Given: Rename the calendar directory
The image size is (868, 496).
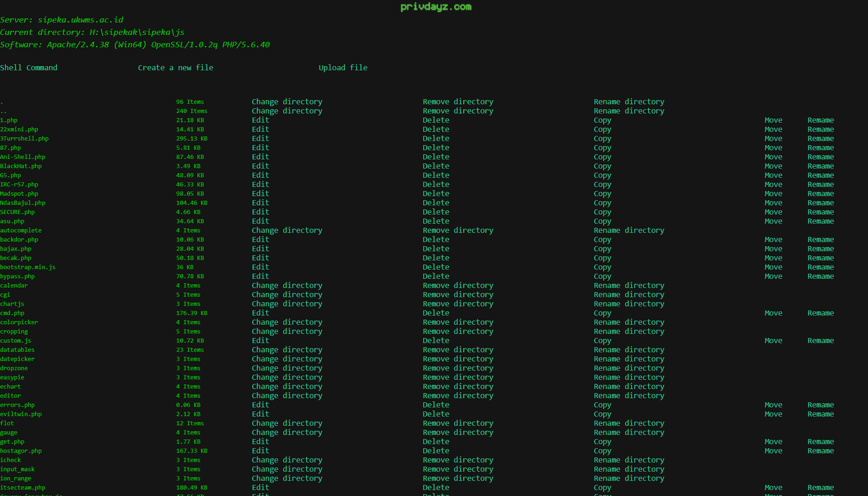Looking at the screenshot, I should 629,285.
